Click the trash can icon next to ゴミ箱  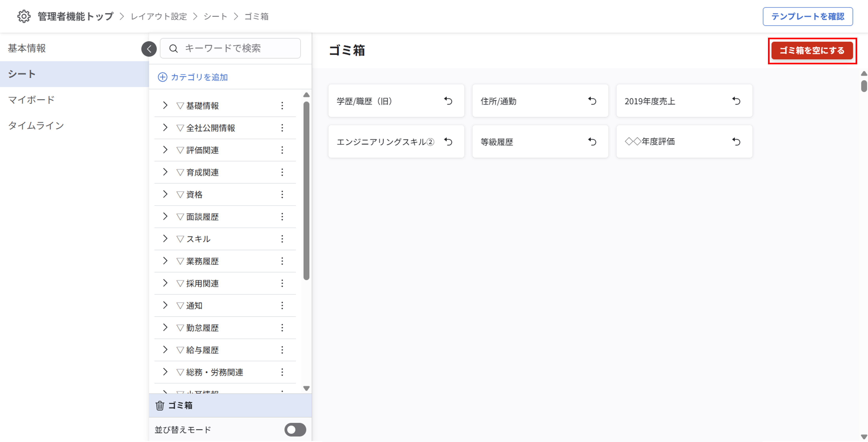(x=160, y=405)
